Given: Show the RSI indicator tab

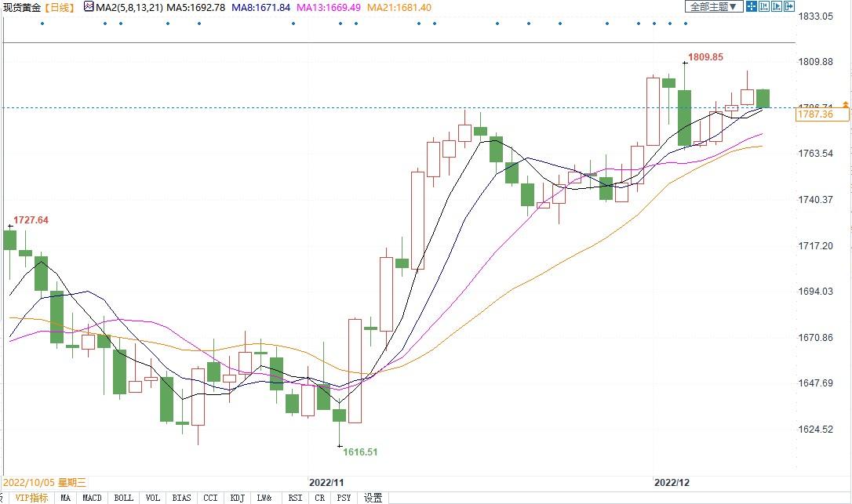Looking at the screenshot, I should tap(295, 498).
